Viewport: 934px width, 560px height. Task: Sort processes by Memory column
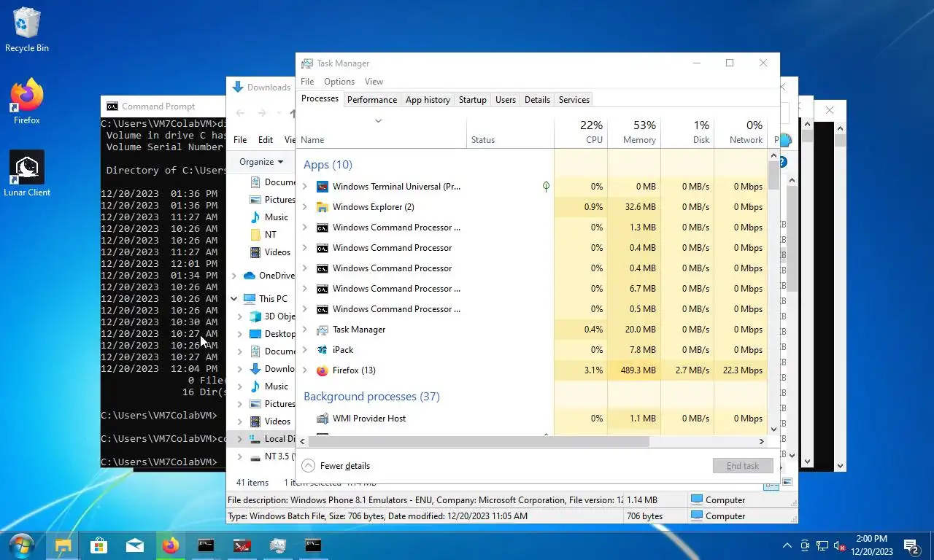point(634,132)
